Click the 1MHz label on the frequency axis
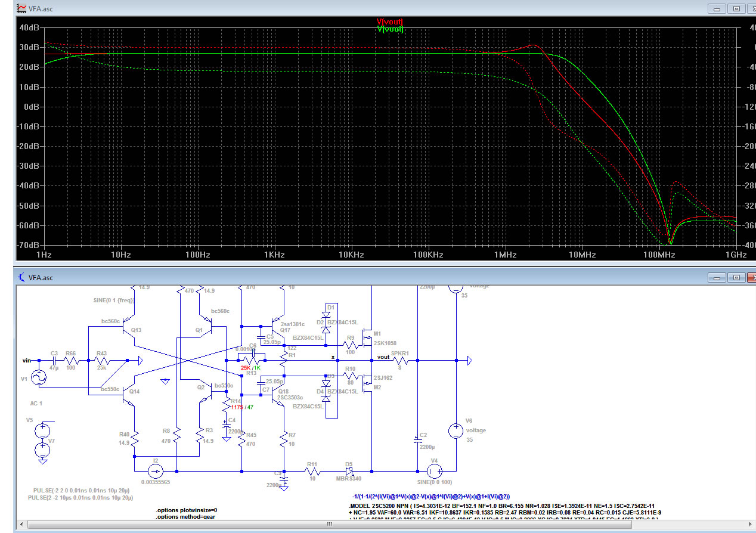This screenshot has height=533, width=756. [504, 255]
